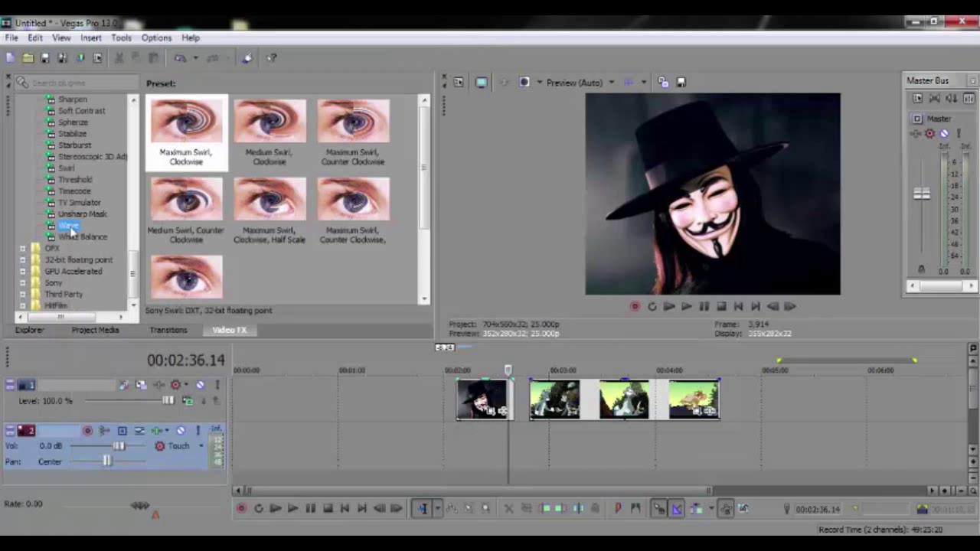
Task: Click play in the preview window transport
Action: tap(686, 306)
